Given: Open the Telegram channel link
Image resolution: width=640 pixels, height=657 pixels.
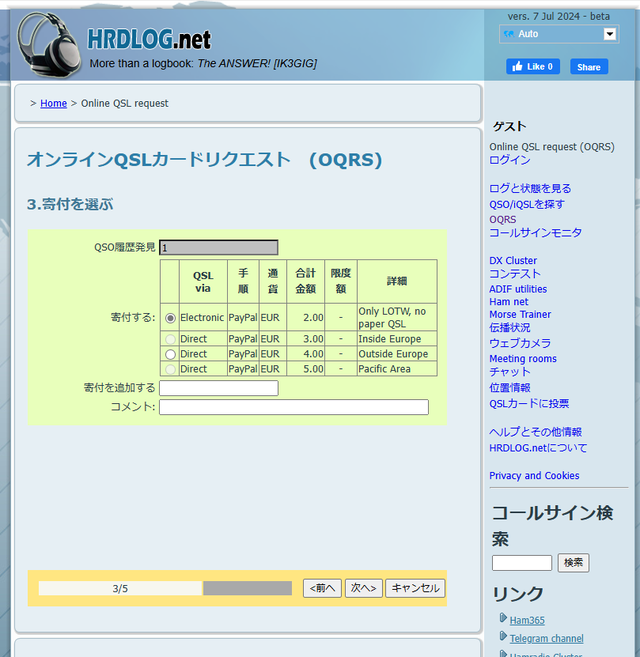Looking at the screenshot, I should [546, 639].
